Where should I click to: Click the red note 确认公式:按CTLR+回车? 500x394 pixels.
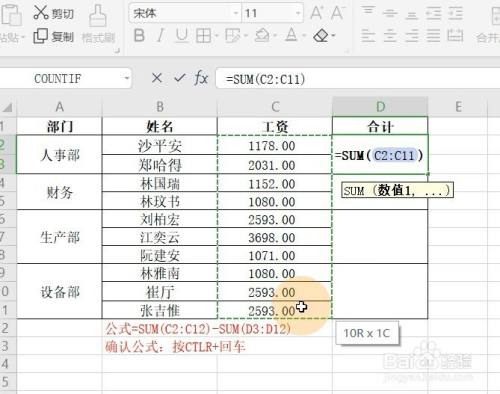(x=175, y=347)
